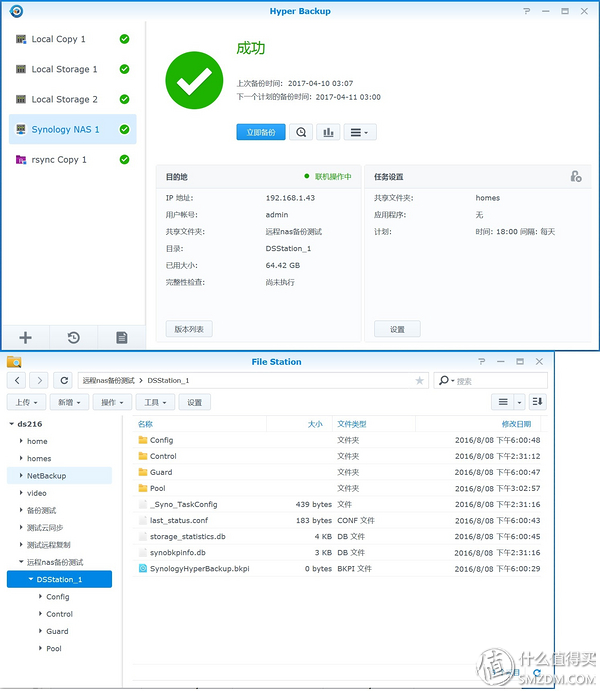Select the last_status.conf file
Screen dimensions: 600x691
point(337,520)
